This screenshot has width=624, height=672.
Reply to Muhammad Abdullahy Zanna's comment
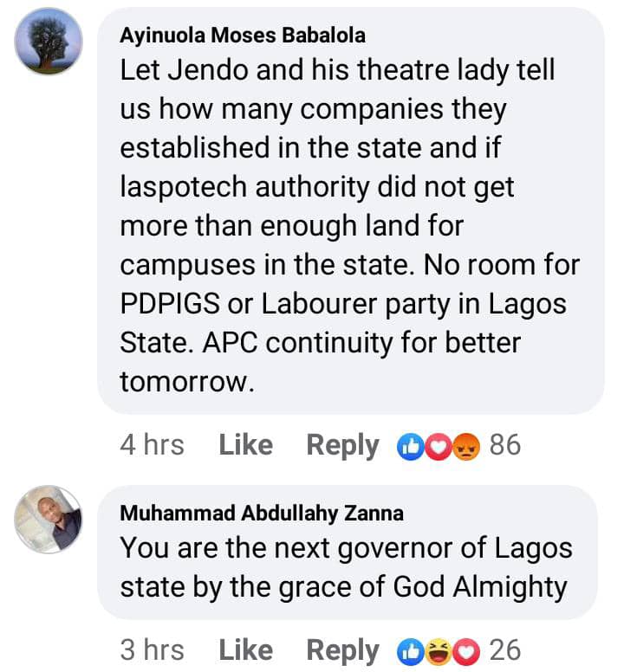[342, 650]
